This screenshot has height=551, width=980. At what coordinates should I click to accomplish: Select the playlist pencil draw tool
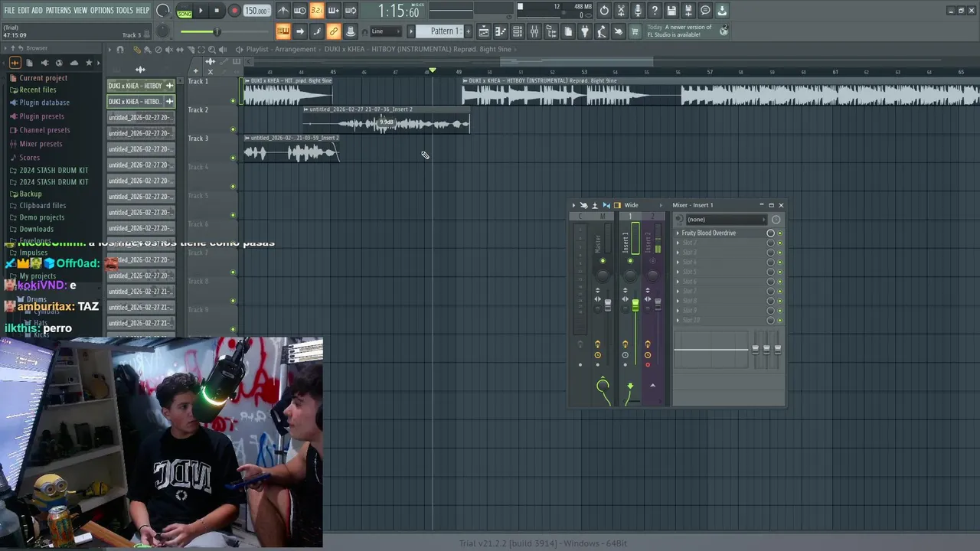pos(137,49)
